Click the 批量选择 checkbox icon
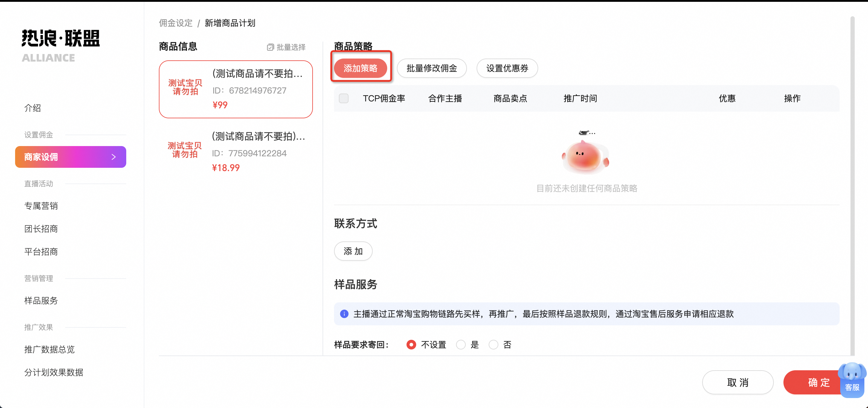The height and width of the screenshot is (408, 868). [270, 47]
